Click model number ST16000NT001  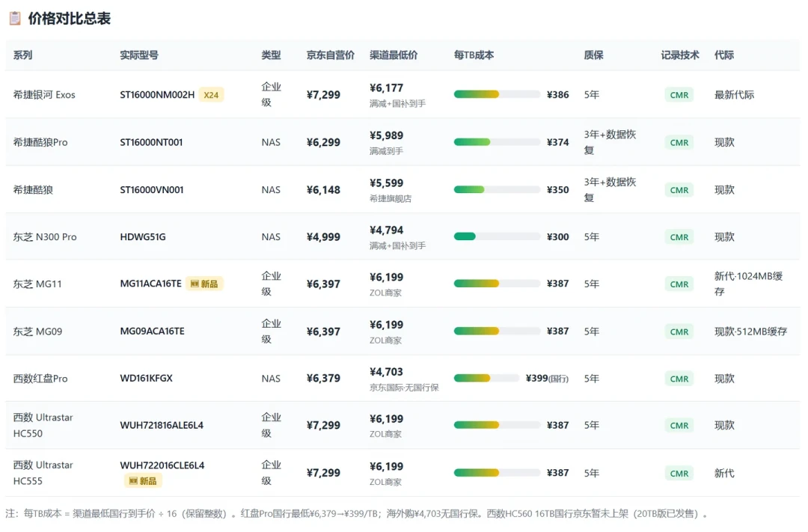tap(151, 142)
